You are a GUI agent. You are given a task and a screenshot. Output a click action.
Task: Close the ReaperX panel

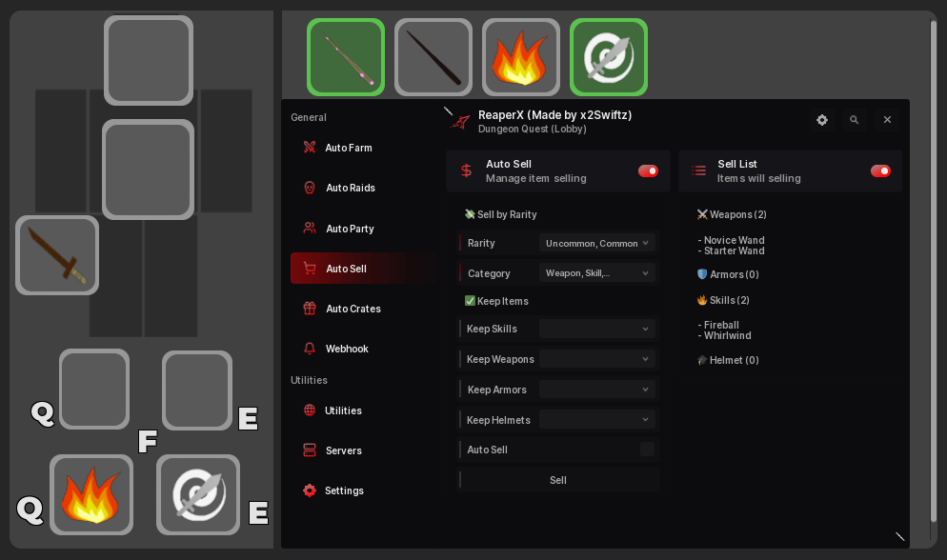point(887,119)
